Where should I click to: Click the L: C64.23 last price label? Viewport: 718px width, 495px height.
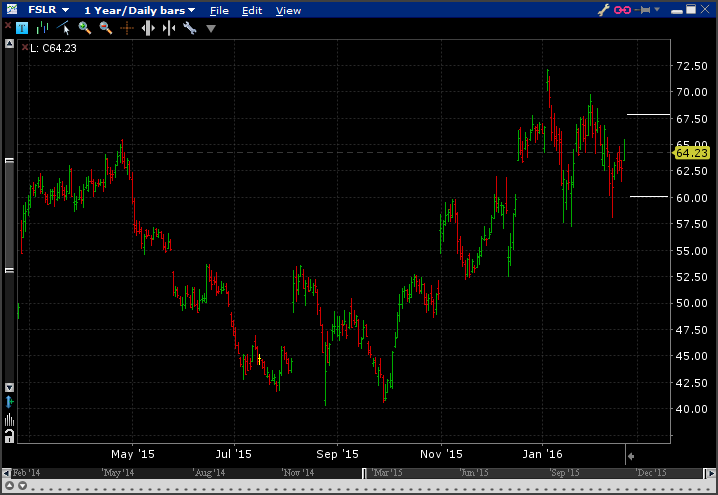(53, 48)
